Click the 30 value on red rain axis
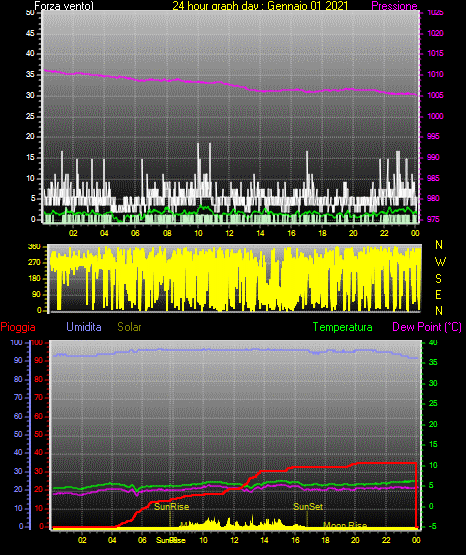 click(38, 471)
